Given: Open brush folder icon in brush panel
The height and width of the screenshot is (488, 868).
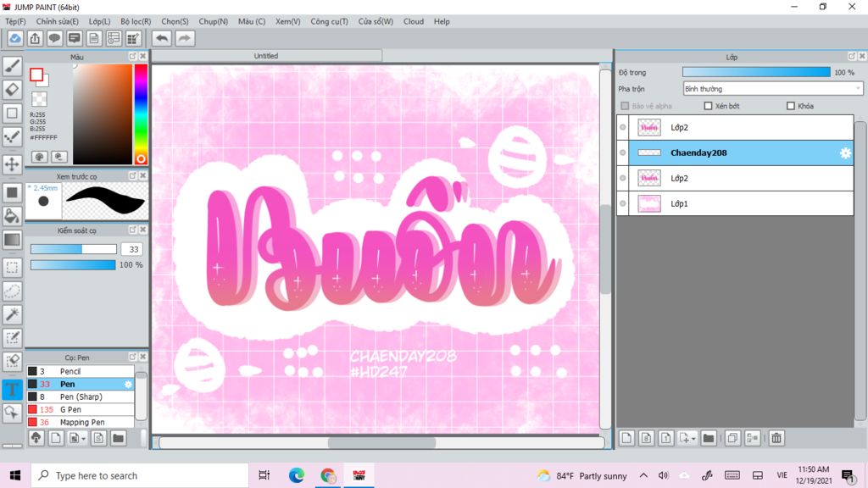Looking at the screenshot, I should (118, 438).
